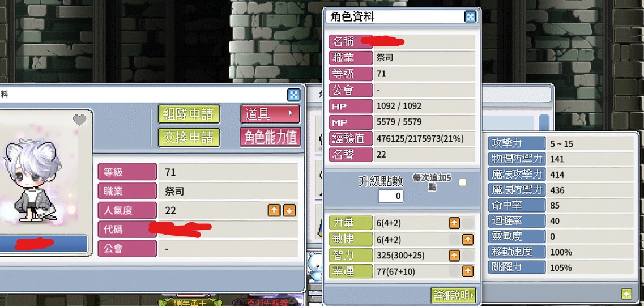644x306 pixels.
Task: Show the 角色能力值 panel
Action: click(x=270, y=137)
